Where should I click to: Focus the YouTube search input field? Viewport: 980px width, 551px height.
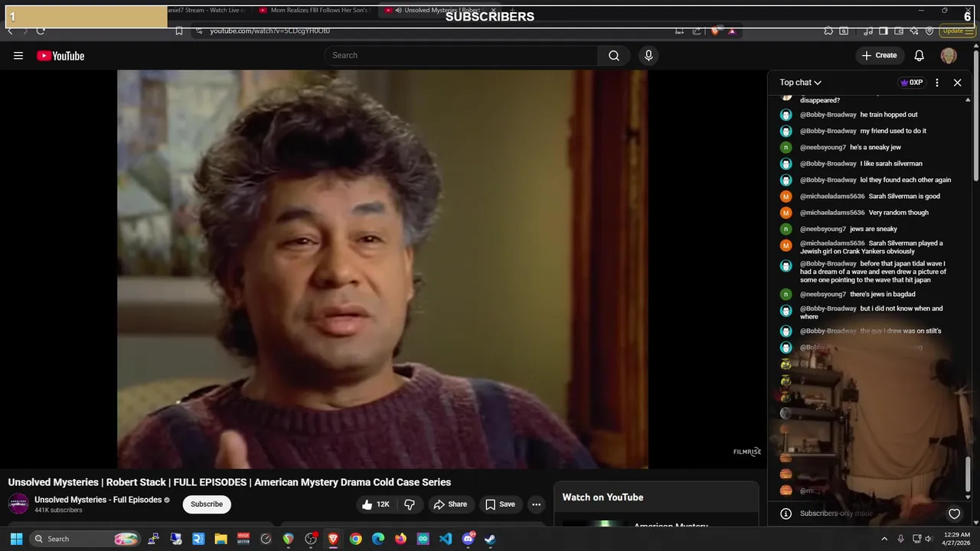(462, 55)
